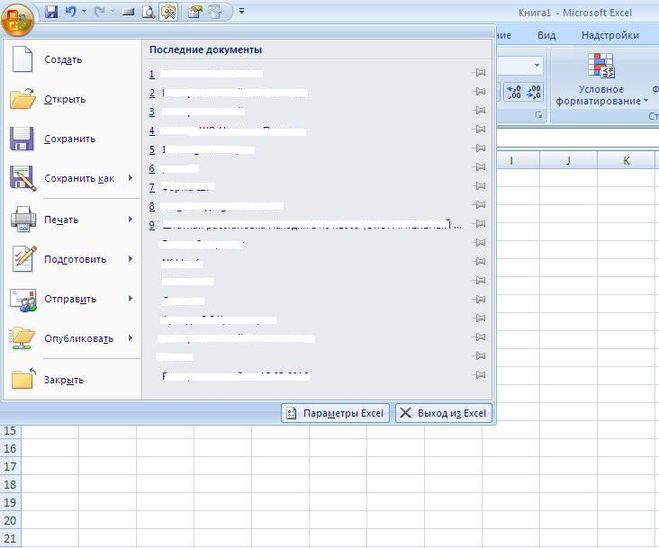Click the round Office button

pos(17,19)
